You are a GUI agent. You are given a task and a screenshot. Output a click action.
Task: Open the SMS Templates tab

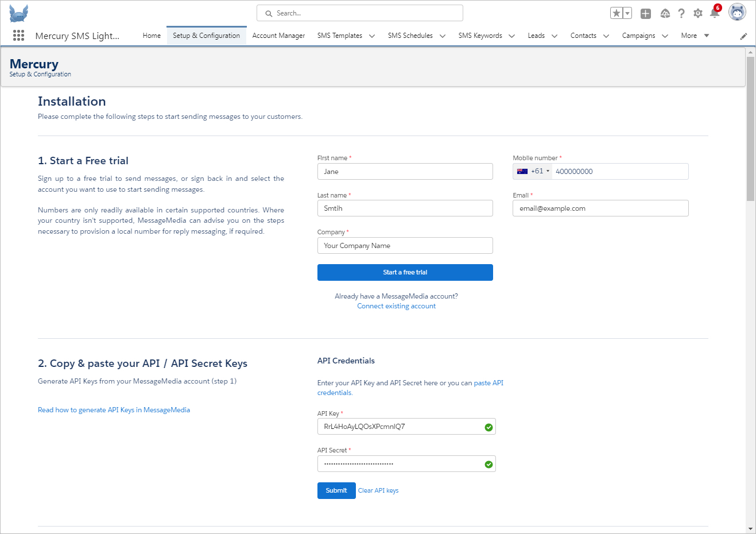click(x=340, y=36)
